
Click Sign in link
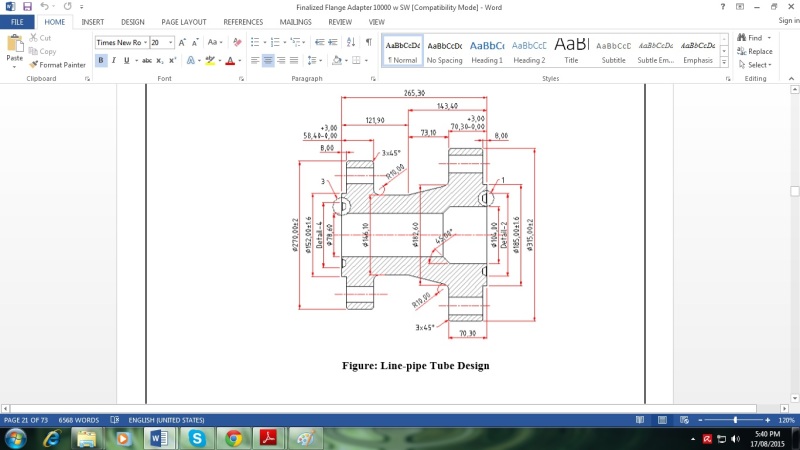(788, 20)
